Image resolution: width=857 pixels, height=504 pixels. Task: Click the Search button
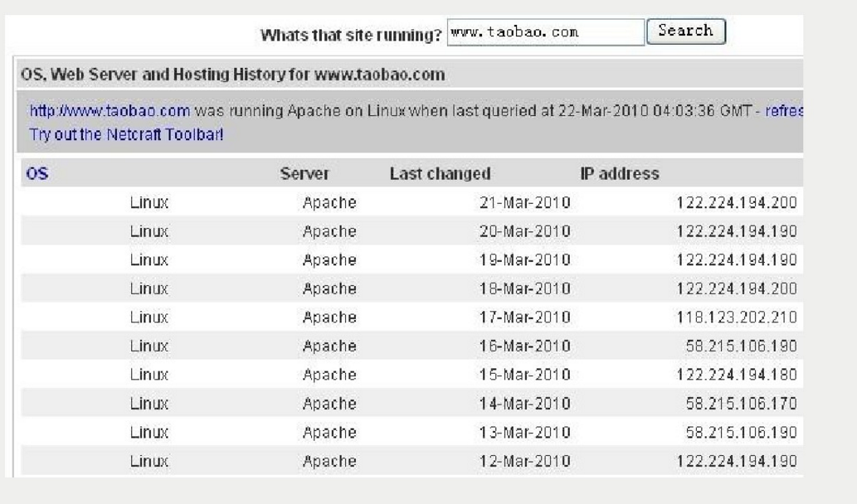(x=686, y=31)
